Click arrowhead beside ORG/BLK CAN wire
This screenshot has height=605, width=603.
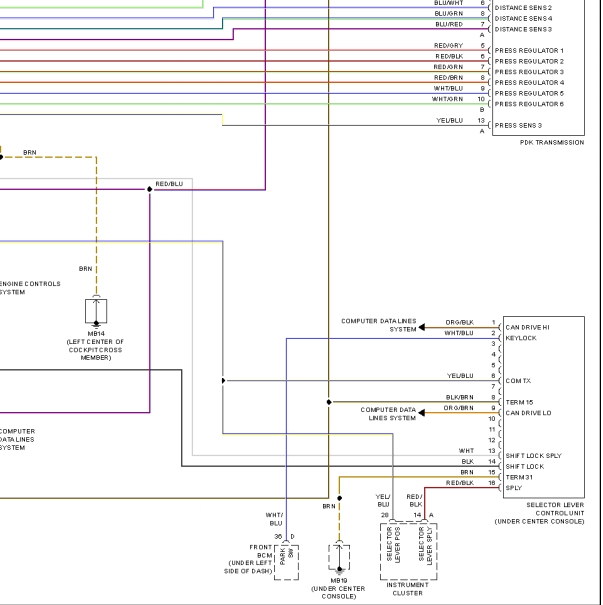pyautogui.click(x=422, y=327)
